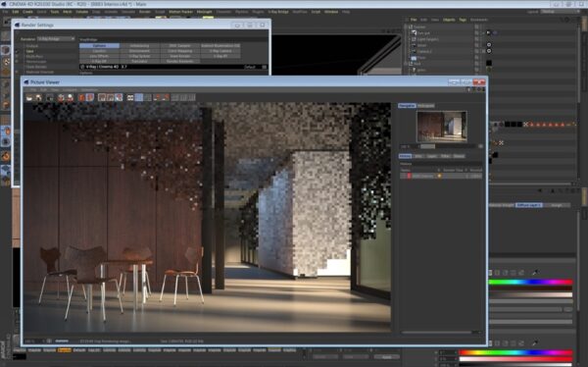Select the Render Elements tab in Render Settings

179,61
